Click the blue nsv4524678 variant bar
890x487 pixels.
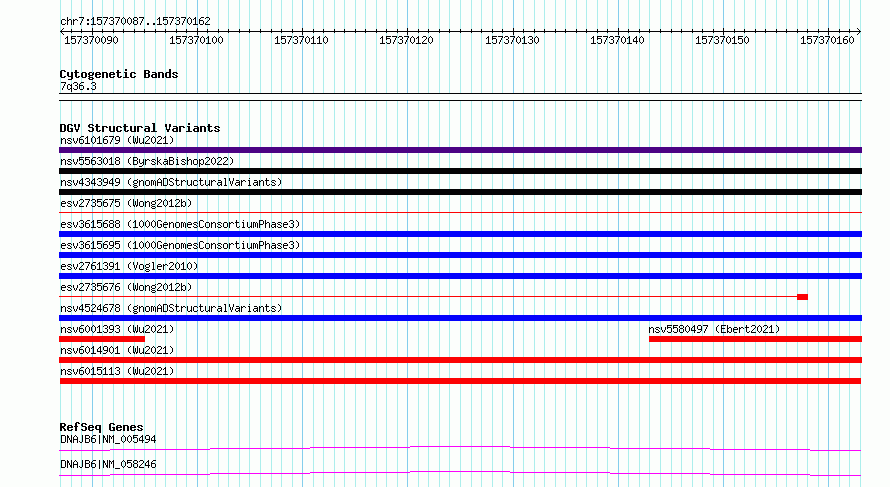pos(460,318)
